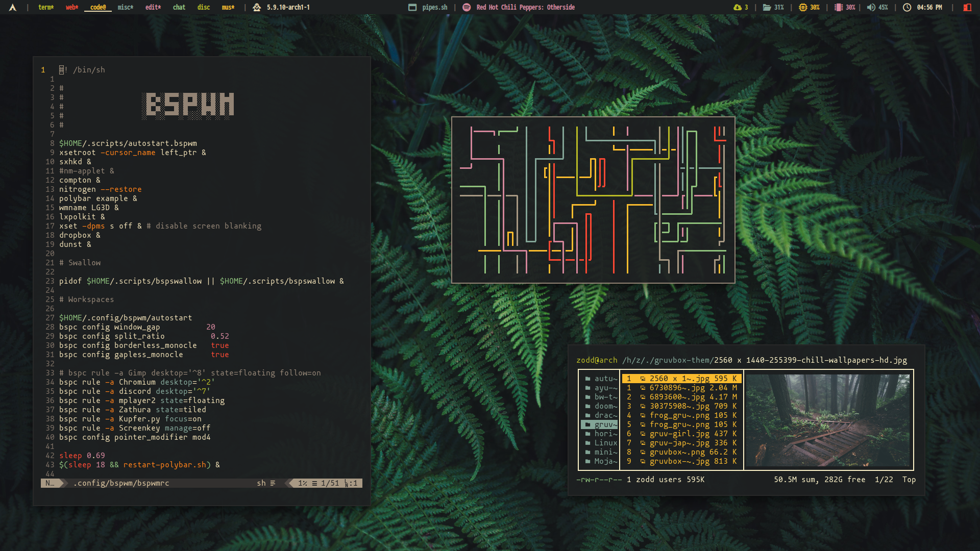Screen dimensions: 980x551
Task: Click the disk usage folder icon
Action: point(767,7)
